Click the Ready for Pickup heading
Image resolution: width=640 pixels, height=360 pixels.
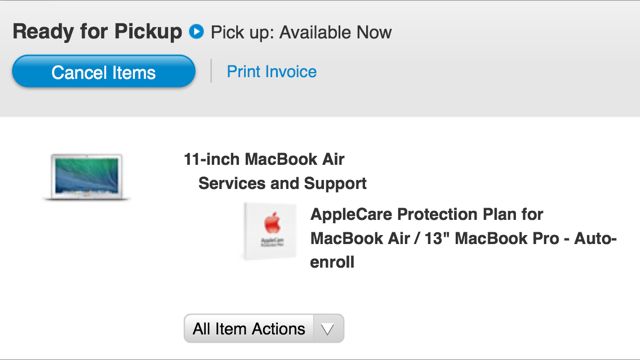[97, 32]
